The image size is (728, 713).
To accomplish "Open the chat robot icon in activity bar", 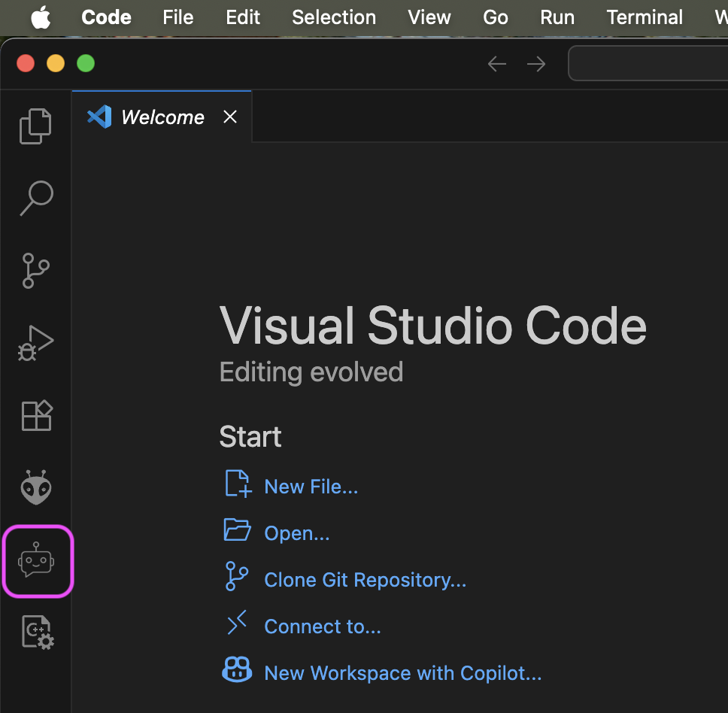I will [x=36, y=560].
